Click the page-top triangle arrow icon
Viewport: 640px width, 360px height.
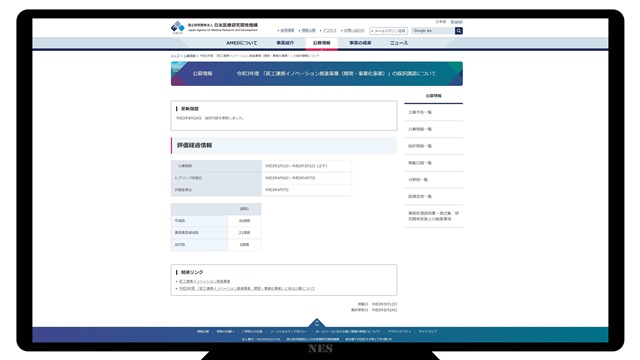[317, 322]
